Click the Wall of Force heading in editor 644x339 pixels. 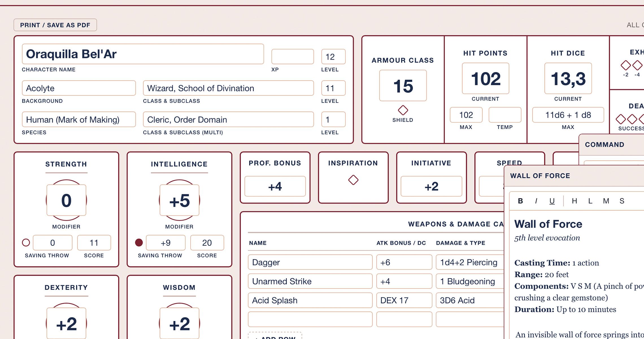(548, 224)
